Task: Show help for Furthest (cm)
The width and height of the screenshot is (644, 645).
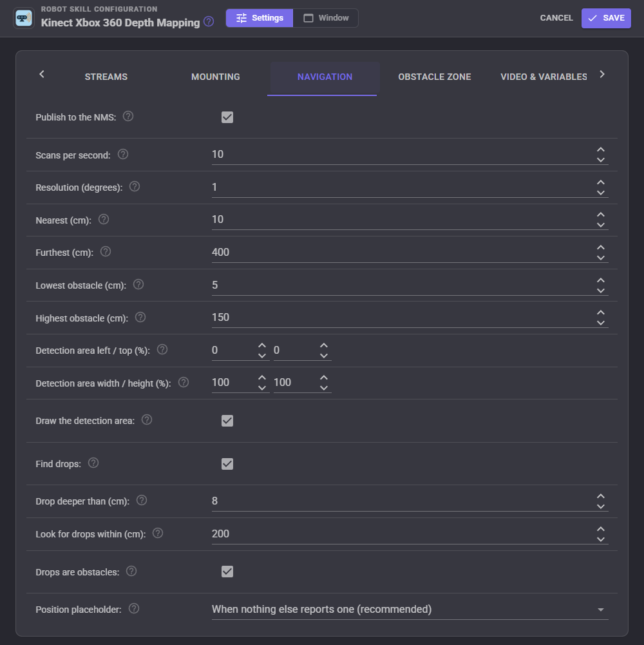Action: pos(106,251)
